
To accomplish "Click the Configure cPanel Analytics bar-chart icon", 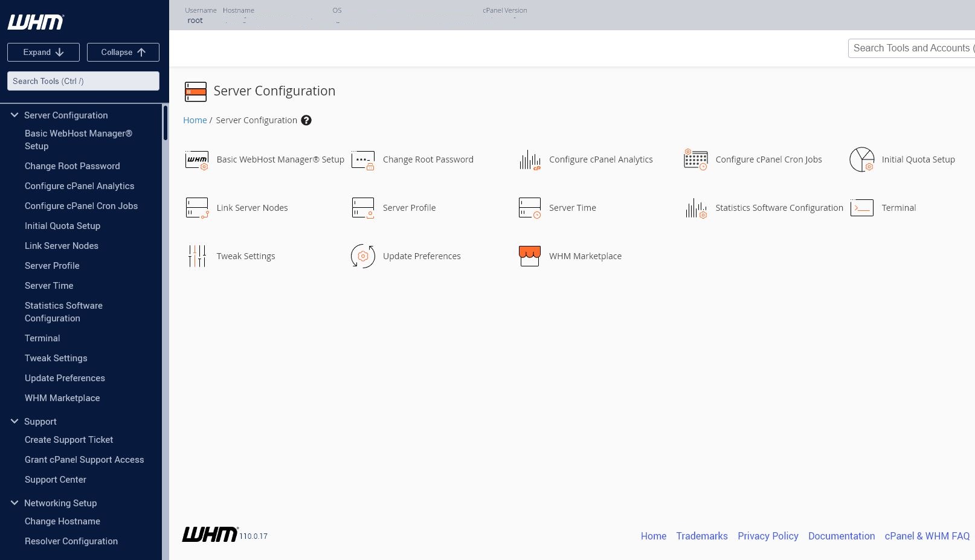I will 530,160.
